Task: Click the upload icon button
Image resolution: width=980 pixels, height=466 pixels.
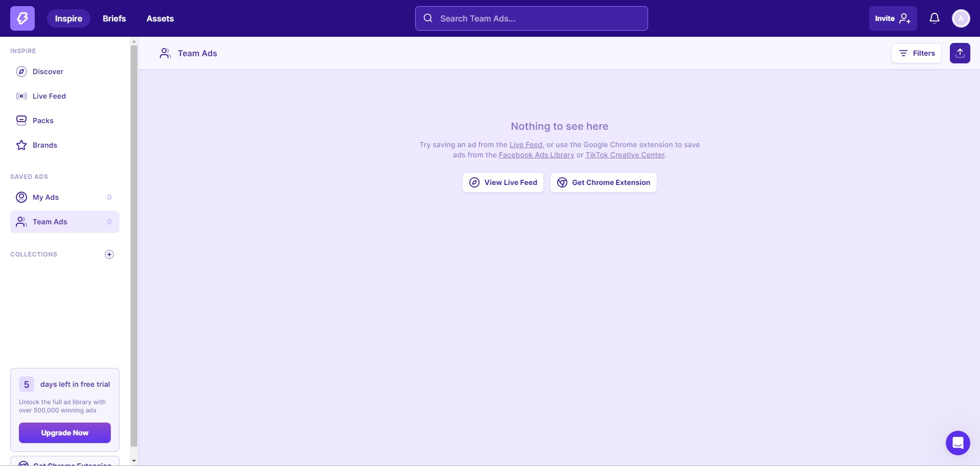Action: 960,53
